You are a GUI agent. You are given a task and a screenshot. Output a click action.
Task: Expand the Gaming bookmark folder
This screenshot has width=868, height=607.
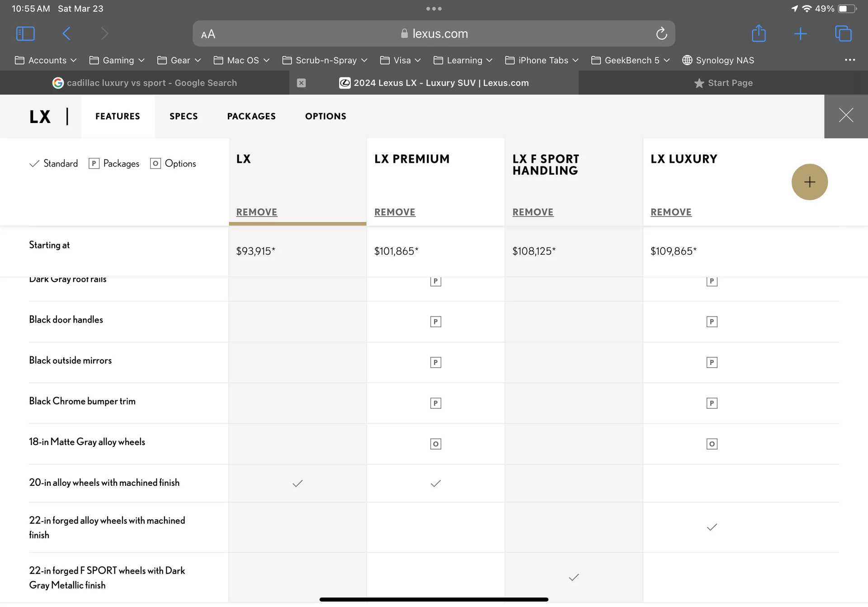click(x=117, y=60)
